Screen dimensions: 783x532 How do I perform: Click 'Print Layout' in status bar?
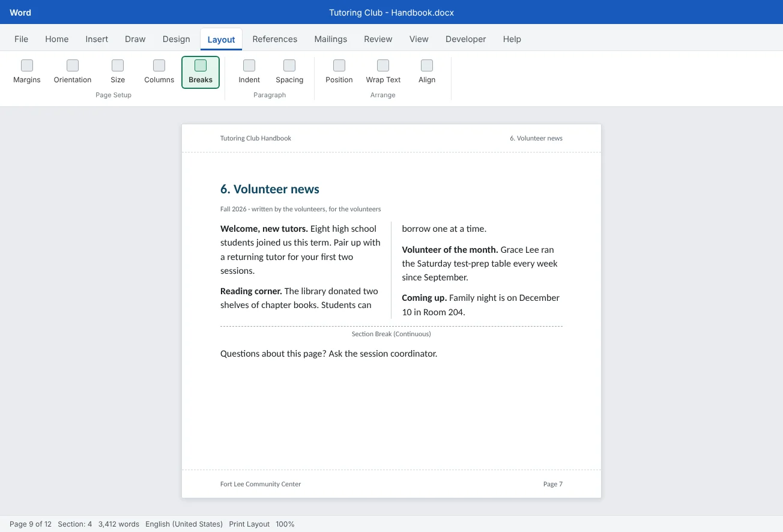coord(249,524)
